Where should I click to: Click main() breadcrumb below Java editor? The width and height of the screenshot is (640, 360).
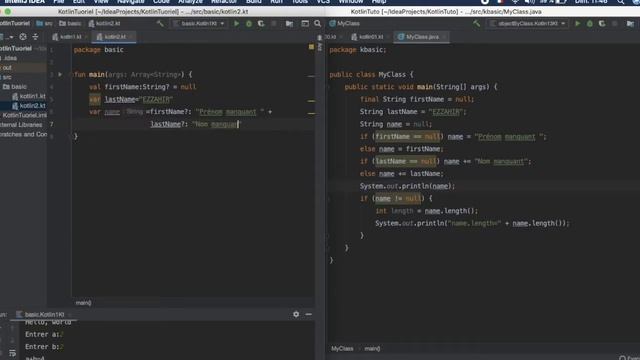372,349
